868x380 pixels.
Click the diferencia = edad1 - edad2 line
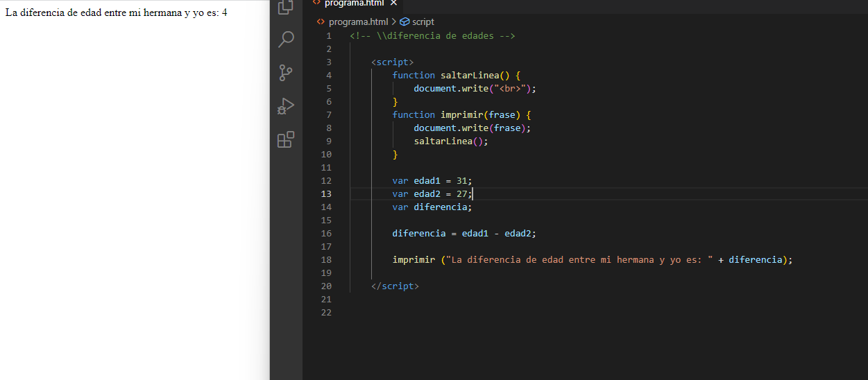coord(465,233)
